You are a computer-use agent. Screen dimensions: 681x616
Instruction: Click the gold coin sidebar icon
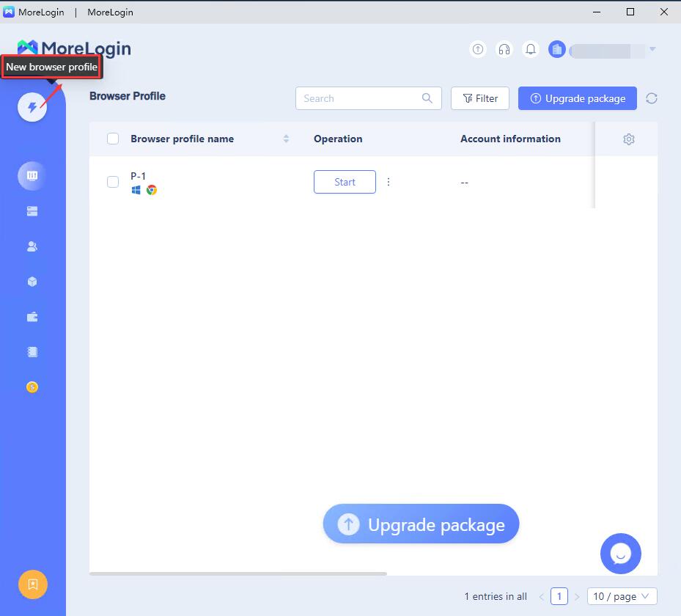tap(32, 387)
